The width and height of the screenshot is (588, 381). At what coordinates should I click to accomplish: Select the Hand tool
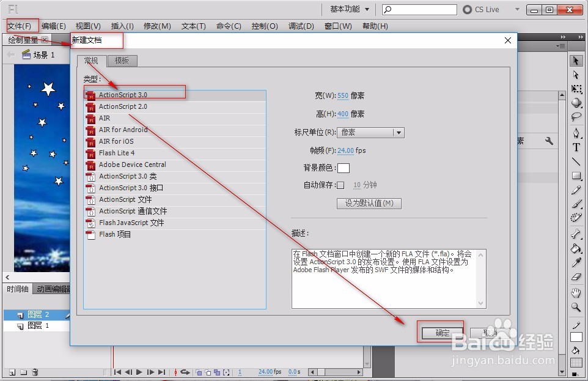click(x=576, y=293)
